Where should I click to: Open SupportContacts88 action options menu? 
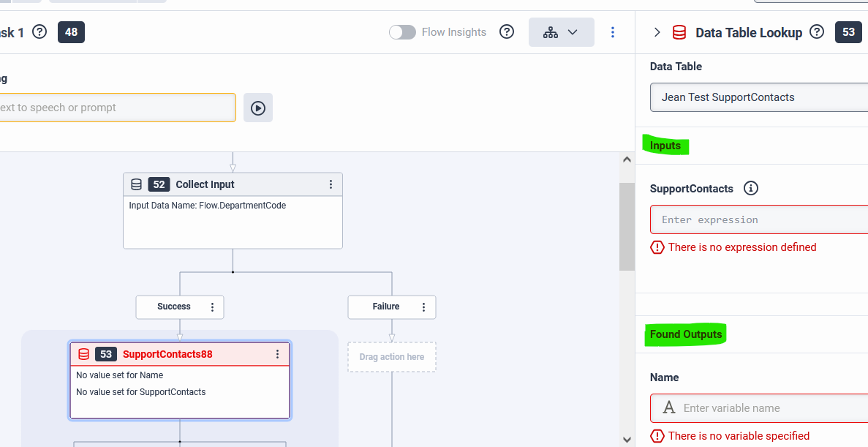tap(277, 354)
